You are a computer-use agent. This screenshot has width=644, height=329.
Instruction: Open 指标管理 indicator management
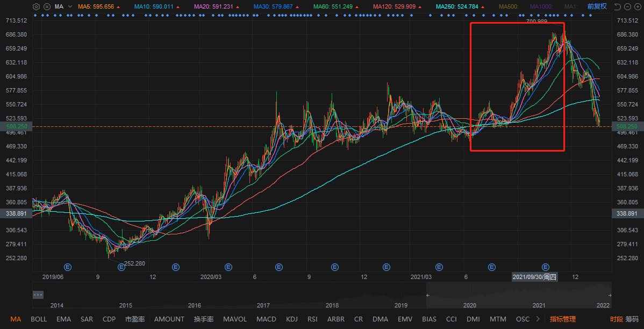click(562, 319)
